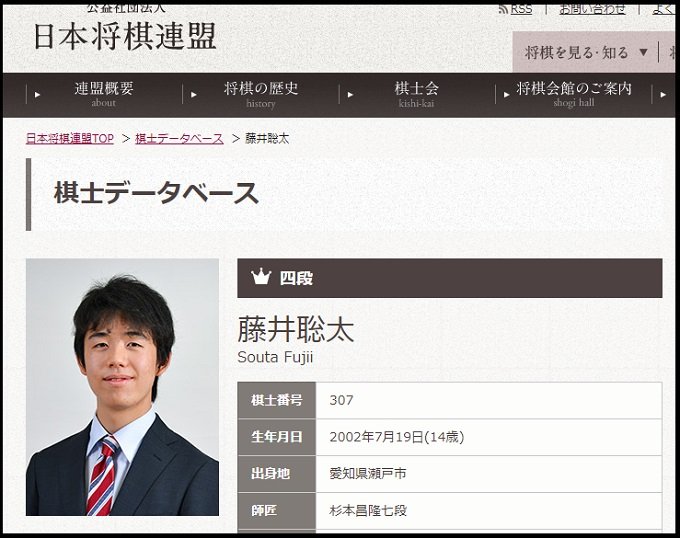680x538 pixels.
Task: Click the 日本将棋連盟 site logo
Action: click(x=125, y=36)
